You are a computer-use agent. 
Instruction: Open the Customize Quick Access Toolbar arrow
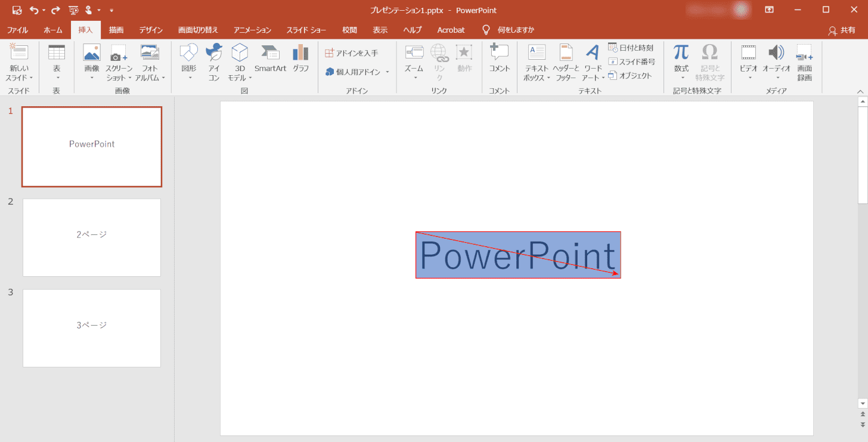tap(111, 11)
